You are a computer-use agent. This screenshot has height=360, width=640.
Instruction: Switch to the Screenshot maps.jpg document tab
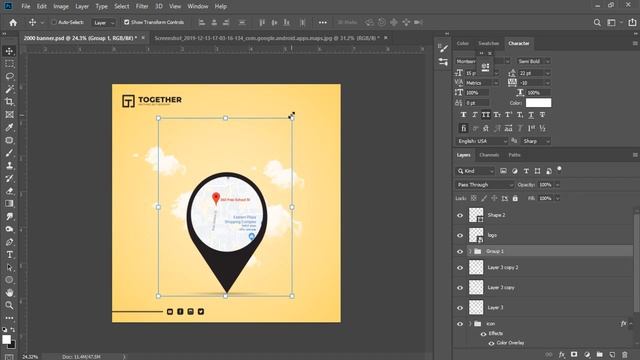click(267, 38)
